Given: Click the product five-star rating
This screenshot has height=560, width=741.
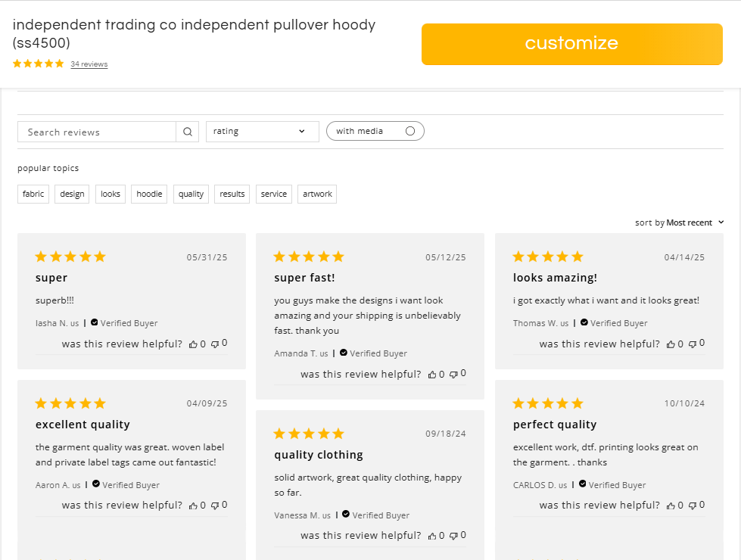Looking at the screenshot, I should coord(39,64).
